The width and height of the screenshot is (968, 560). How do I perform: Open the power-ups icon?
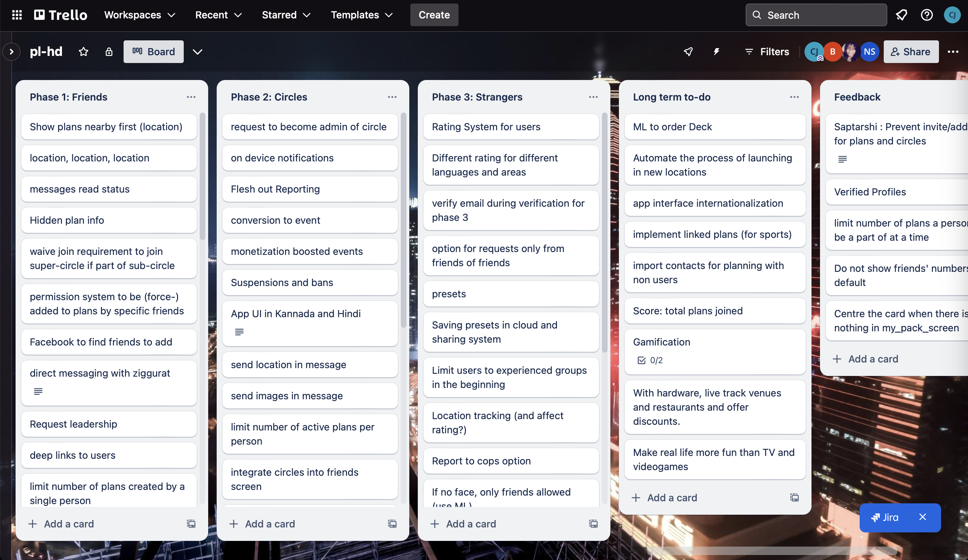tap(688, 51)
